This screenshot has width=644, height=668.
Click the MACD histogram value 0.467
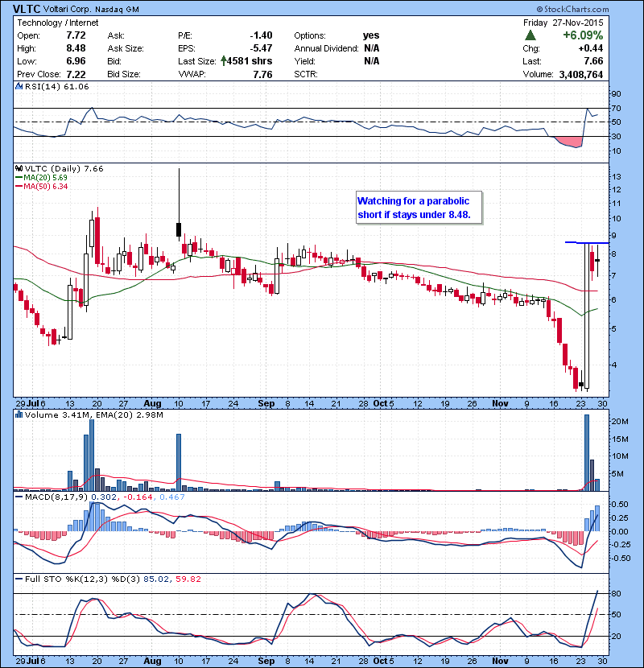pyautogui.click(x=172, y=497)
